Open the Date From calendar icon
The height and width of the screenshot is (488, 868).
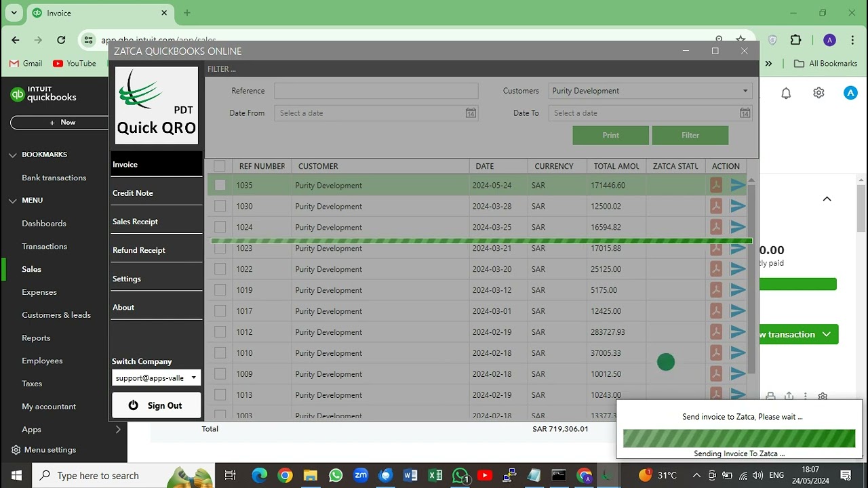(471, 113)
